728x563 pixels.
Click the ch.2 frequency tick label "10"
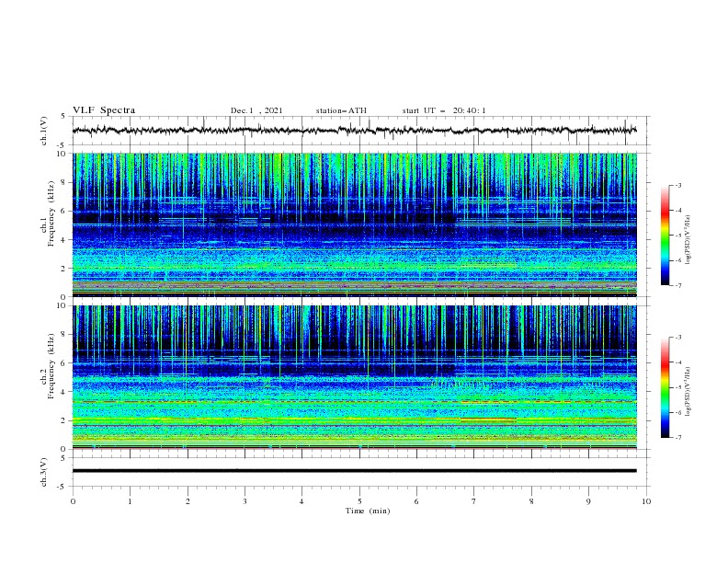(x=63, y=305)
